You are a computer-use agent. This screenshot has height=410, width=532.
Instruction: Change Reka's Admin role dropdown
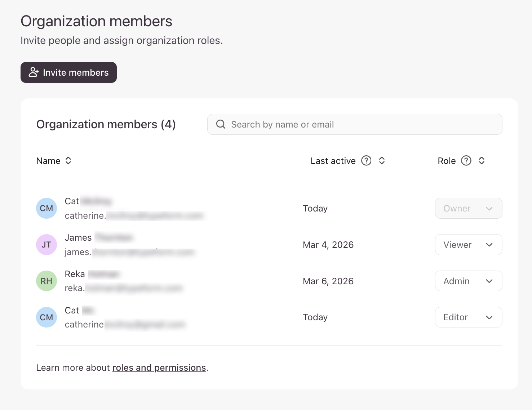[468, 281]
